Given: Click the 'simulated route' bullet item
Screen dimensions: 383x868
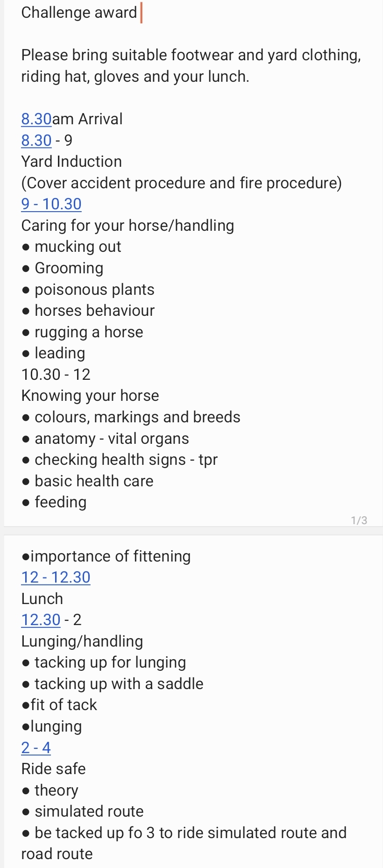Looking at the screenshot, I should point(89,811).
